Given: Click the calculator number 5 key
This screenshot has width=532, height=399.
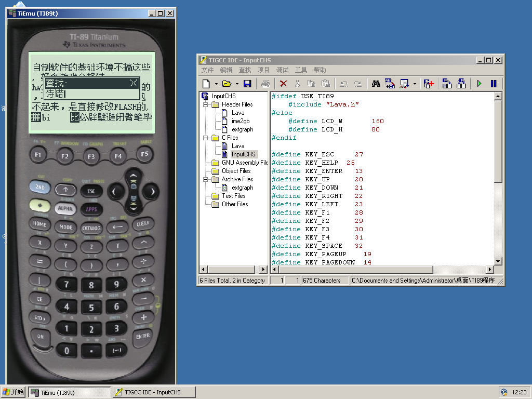Looking at the screenshot, I should coord(91,308).
